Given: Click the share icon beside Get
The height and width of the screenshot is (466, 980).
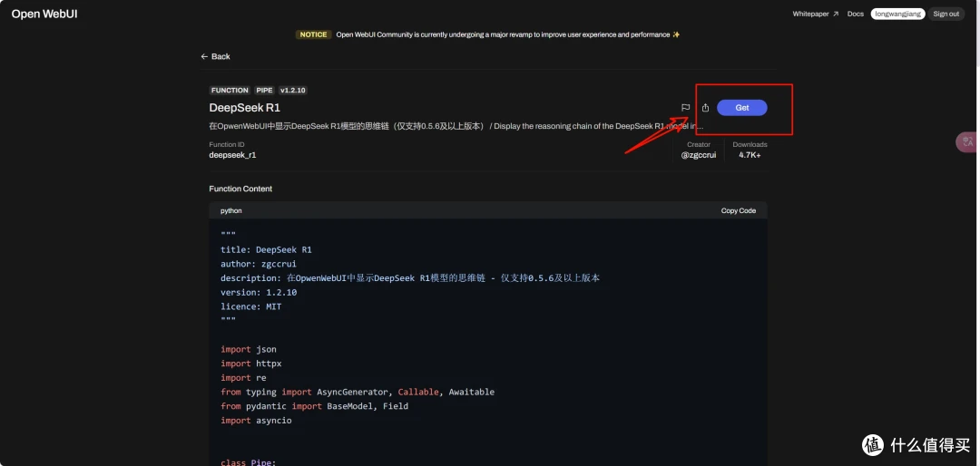Looking at the screenshot, I should pyautogui.click(x=705, y=108).
